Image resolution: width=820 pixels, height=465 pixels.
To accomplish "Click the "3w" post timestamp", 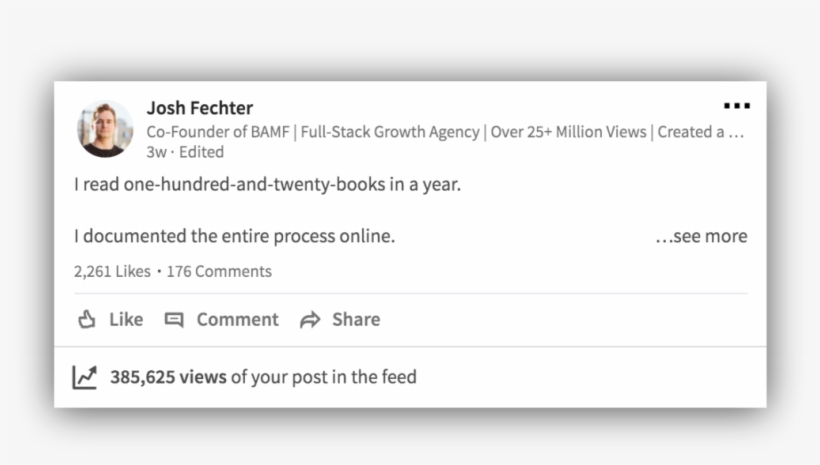I will [156, 152].
